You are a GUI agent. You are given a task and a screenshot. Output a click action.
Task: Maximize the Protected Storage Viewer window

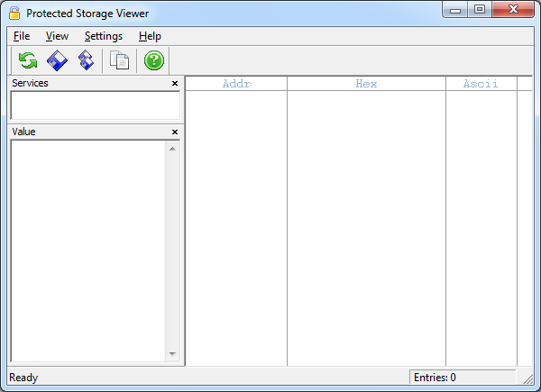[480, 10]
